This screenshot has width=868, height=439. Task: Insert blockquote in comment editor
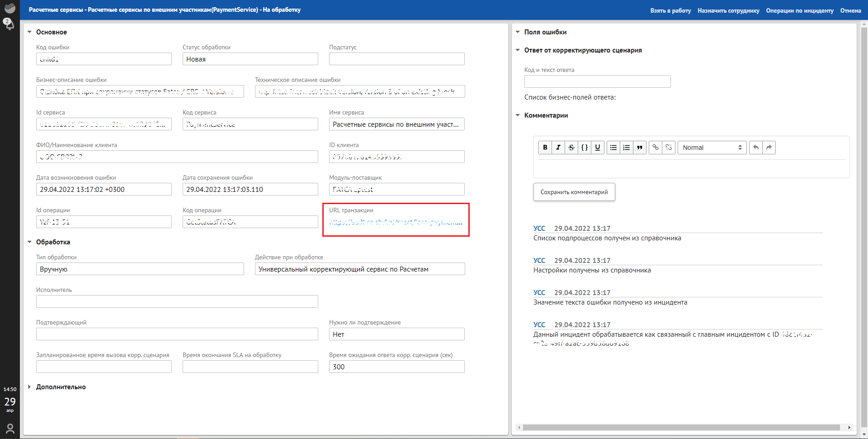click(x=640, y=148)
